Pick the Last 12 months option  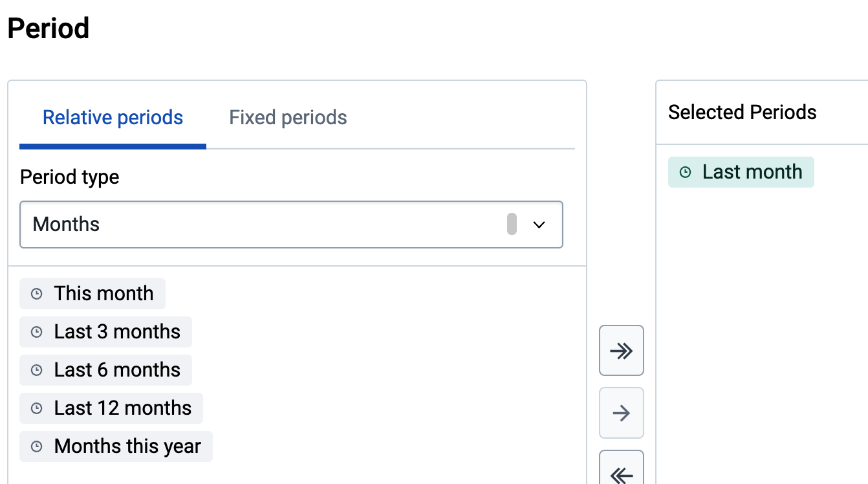111,408
